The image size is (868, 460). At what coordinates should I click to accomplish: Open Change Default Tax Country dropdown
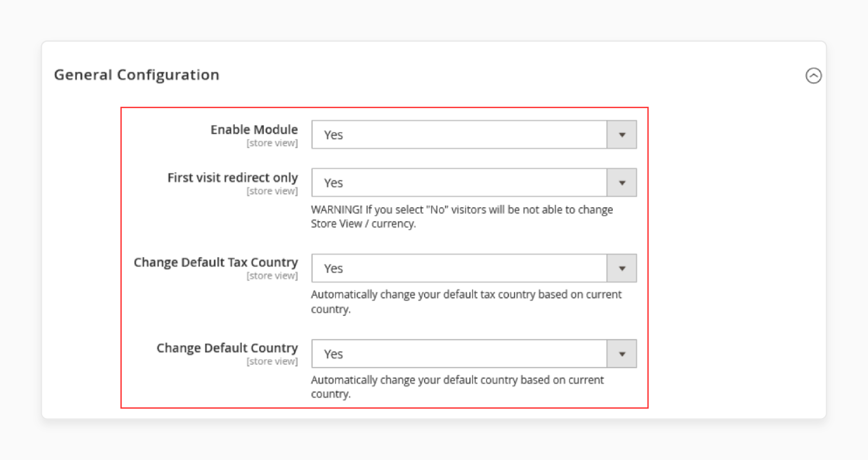(x=474, y=268)
